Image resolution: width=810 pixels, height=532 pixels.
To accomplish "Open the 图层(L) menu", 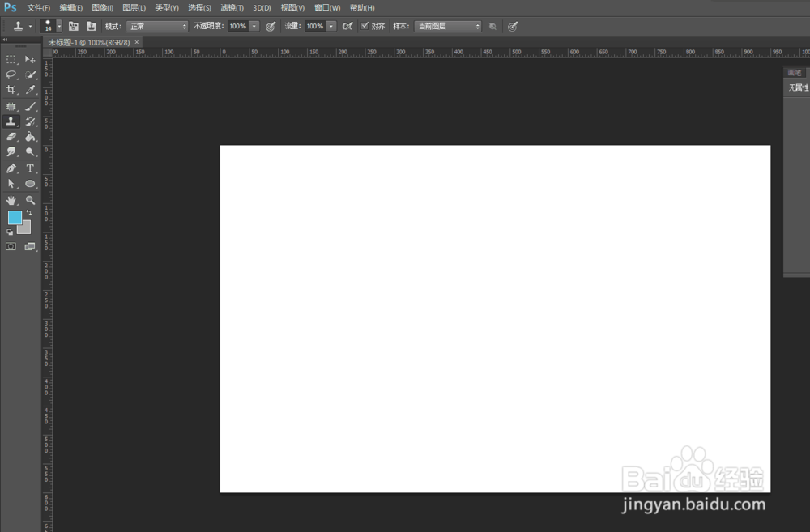I will (x=134, y=8).
